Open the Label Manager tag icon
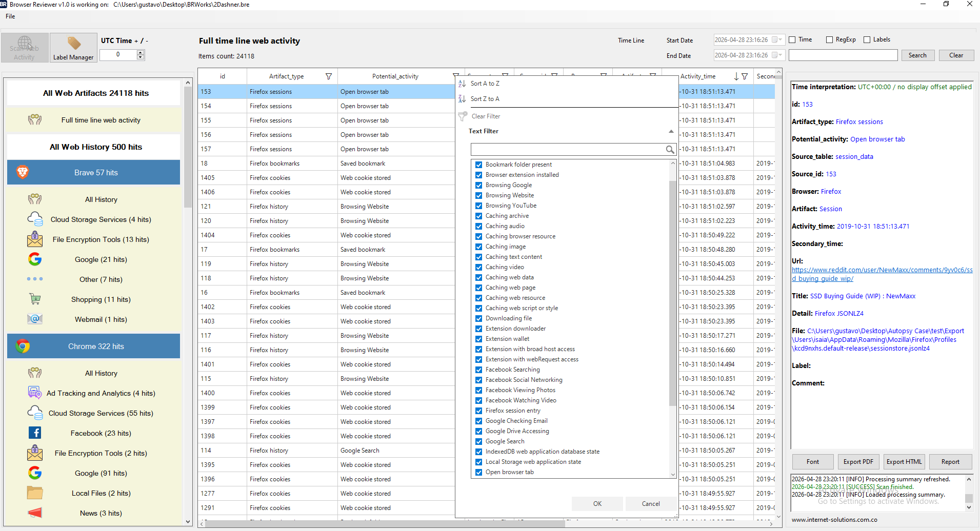The height and width of the screenshot is (531, 980). point(74,43)
